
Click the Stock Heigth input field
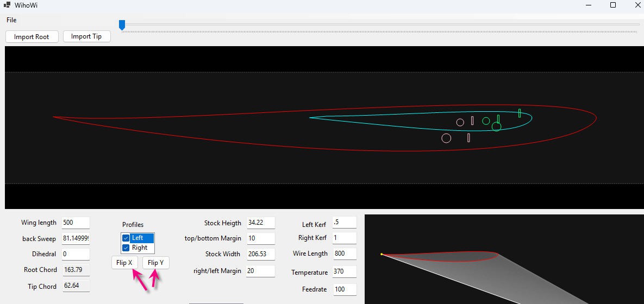point(260,223)
